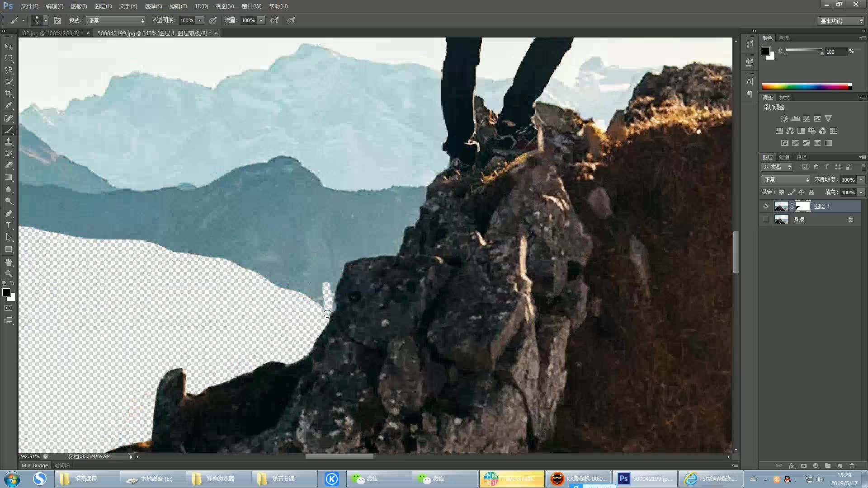The width and height of the screenshot is (868, 488).
Task: Open layer fill 填充 dropdown arrow
Action: [x=861, y=192]
